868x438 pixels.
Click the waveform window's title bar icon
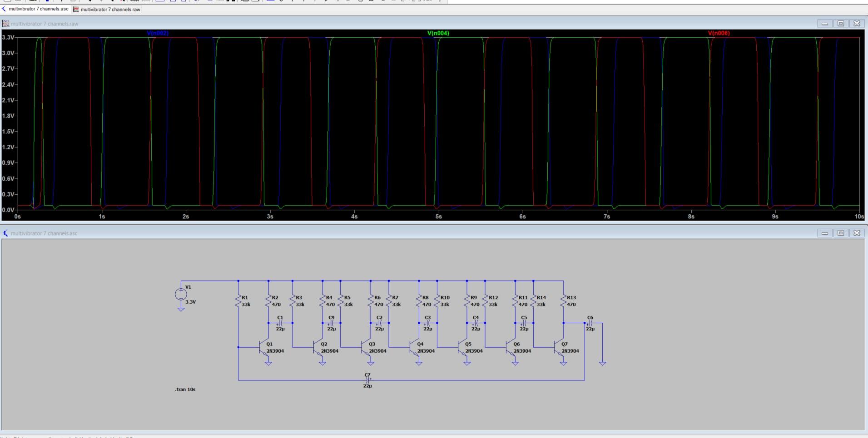coord(5,24)
